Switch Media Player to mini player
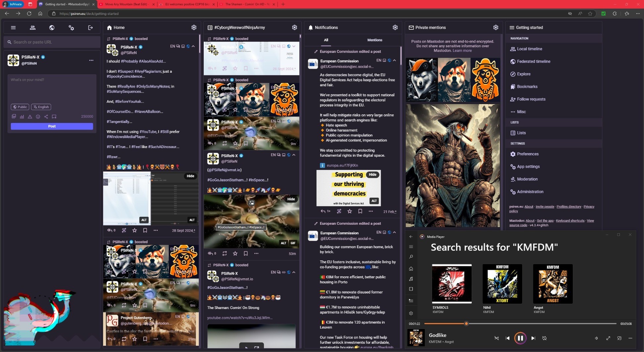Image resolution: width=644 pixels, height=352 pixels. (619, 338)
